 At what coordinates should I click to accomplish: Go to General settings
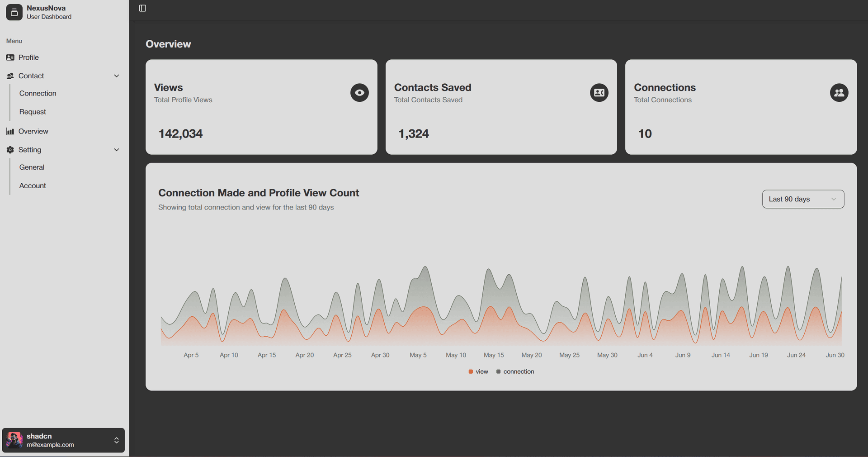tap(32, 167)
